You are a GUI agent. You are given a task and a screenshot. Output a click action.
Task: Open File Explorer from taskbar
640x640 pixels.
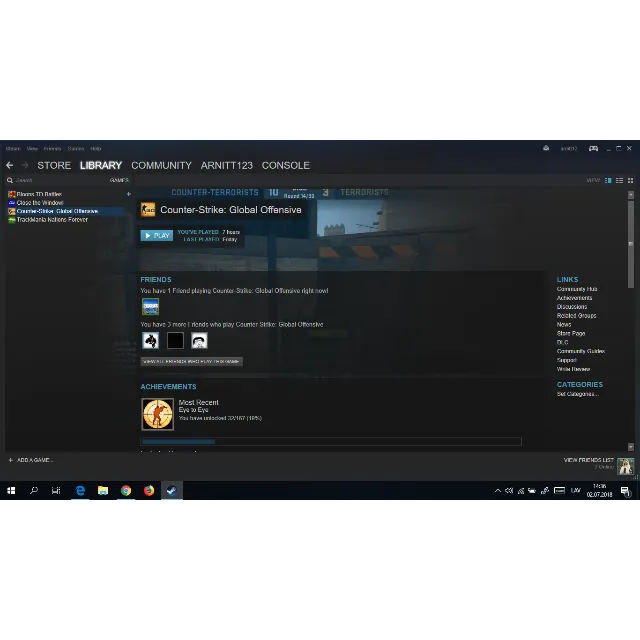pos(103,490)
